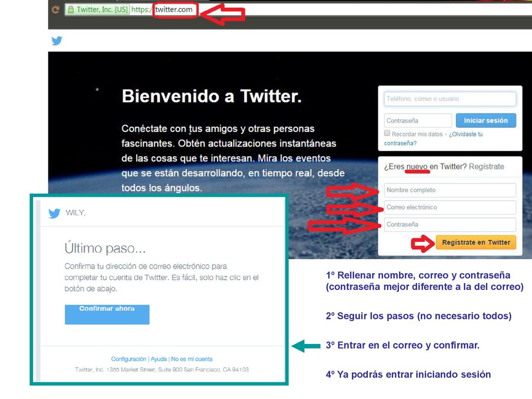This screenshot has height=399, width=532.
Task: Click the Twitter, Inc. 1355 Market Street address text
Action: click(x=162, y=369)
